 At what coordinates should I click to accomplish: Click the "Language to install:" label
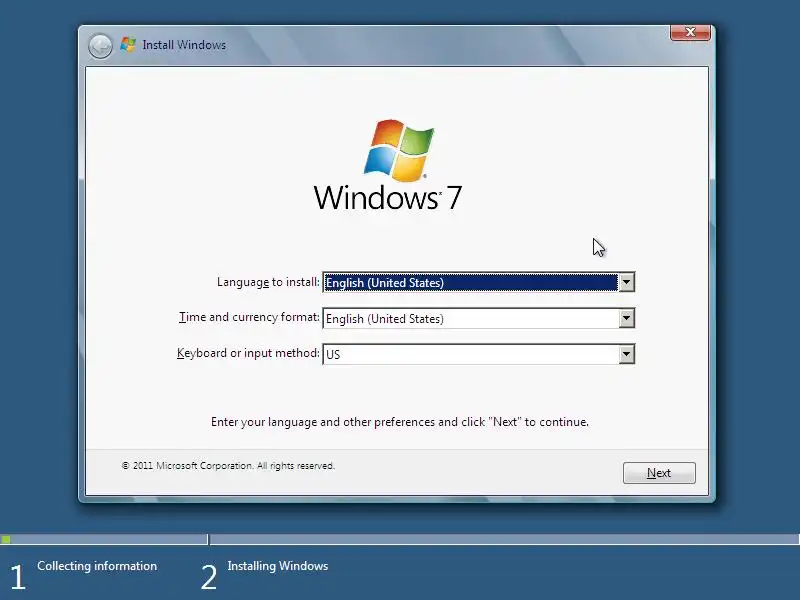click(x=268, y=282)
